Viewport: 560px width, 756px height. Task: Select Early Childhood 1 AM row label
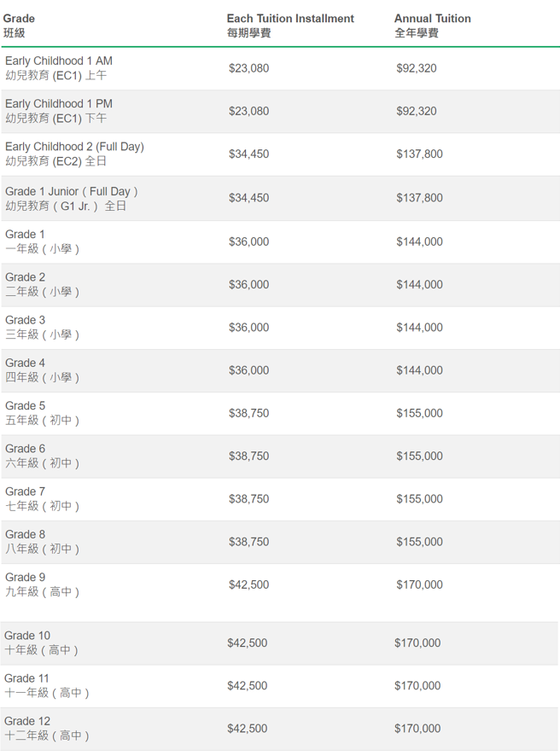tap(59, 68)
